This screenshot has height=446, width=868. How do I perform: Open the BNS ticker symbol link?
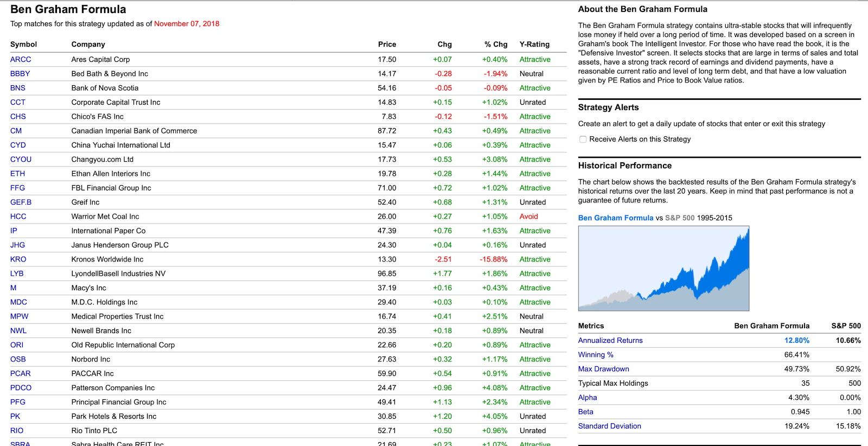[x=18, y=88]
